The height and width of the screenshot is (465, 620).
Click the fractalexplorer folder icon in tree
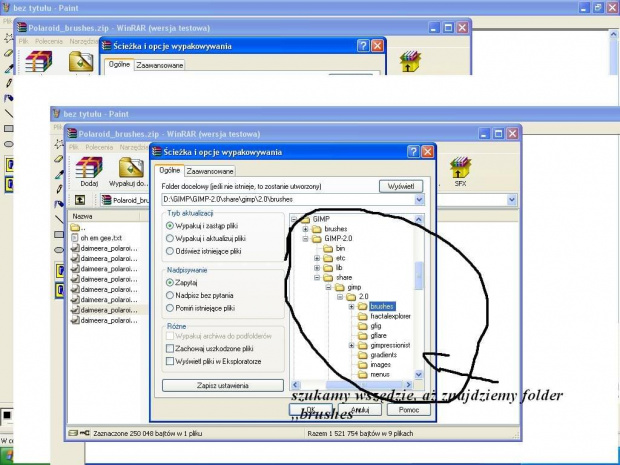click(363, 316)
